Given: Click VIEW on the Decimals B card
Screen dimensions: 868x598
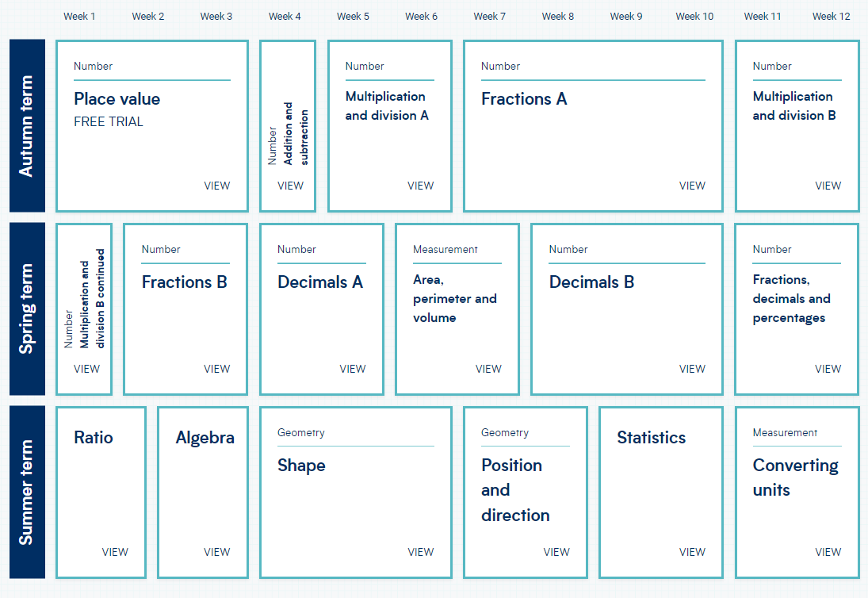Looking at the screenshot, I should pyautogui.click(x=692, y=369).
